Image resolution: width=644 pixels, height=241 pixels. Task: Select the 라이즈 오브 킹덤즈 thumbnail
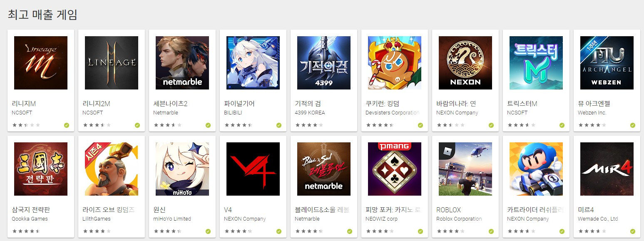(112, 169)
